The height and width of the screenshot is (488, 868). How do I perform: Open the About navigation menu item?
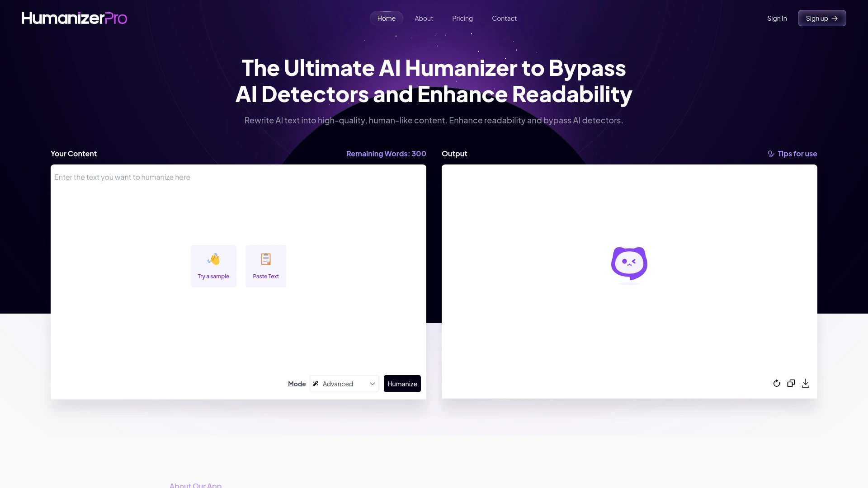[x=424, y=18]
